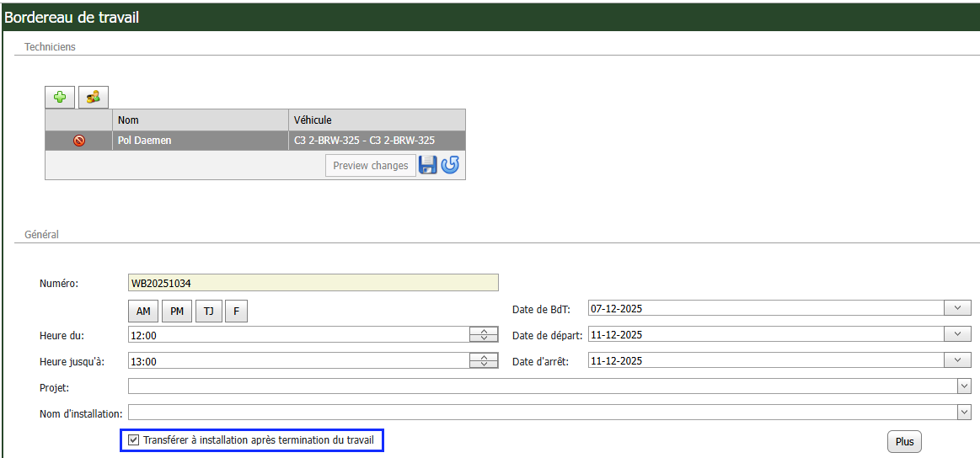Expand the Nom d'installation dropdown arrow
The height and width of the screenshot is (458, 980).
[964, 412]
